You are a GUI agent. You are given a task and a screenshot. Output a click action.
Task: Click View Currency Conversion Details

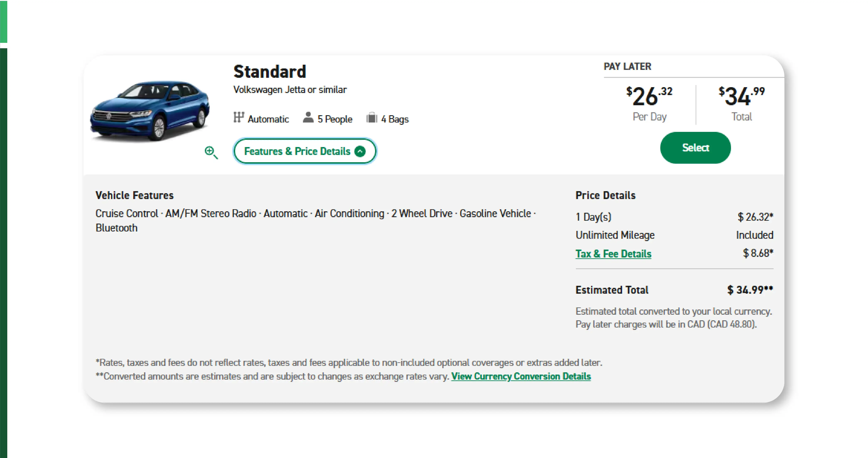[521, 376]
